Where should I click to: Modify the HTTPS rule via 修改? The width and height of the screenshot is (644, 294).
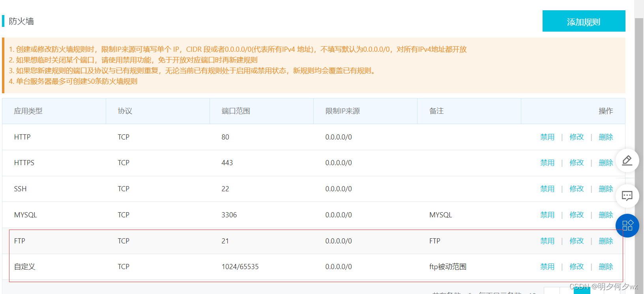click(x=577, y=163)
